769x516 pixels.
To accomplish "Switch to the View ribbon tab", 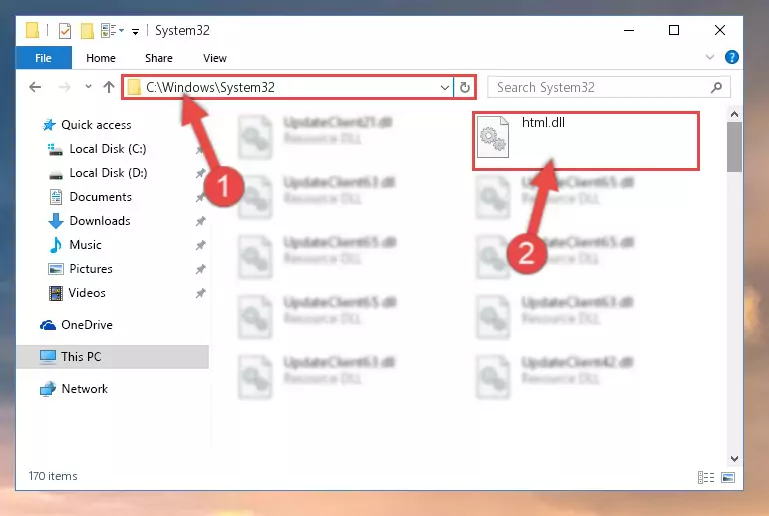I will [215, 58].
